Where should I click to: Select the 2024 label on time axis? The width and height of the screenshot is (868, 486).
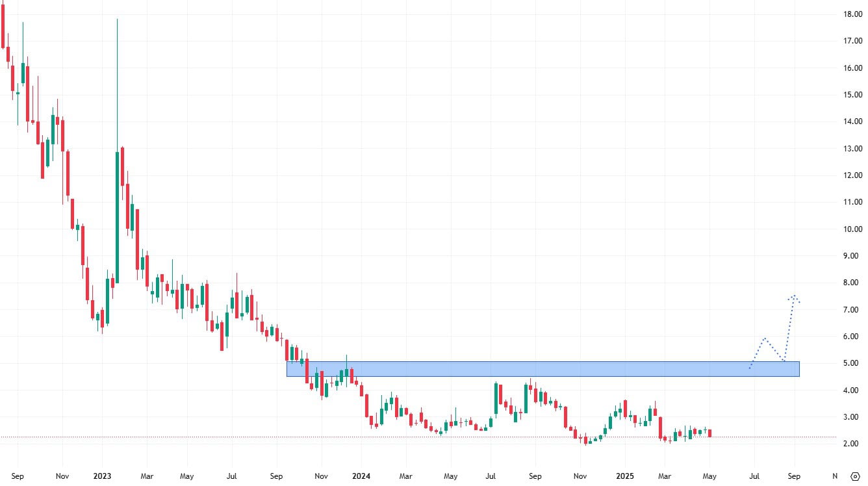point(361,476)
